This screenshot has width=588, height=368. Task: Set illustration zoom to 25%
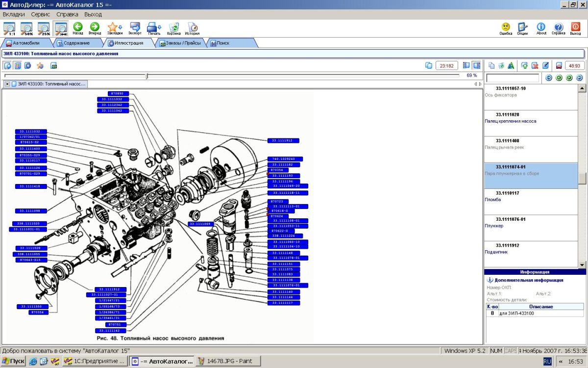pyautogui.click(x=44, y=28)
